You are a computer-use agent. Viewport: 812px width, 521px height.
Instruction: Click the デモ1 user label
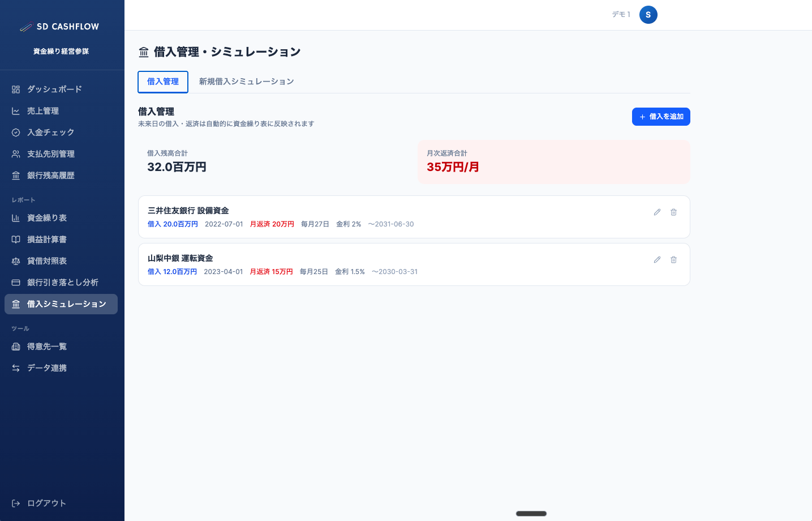point(621,15)
